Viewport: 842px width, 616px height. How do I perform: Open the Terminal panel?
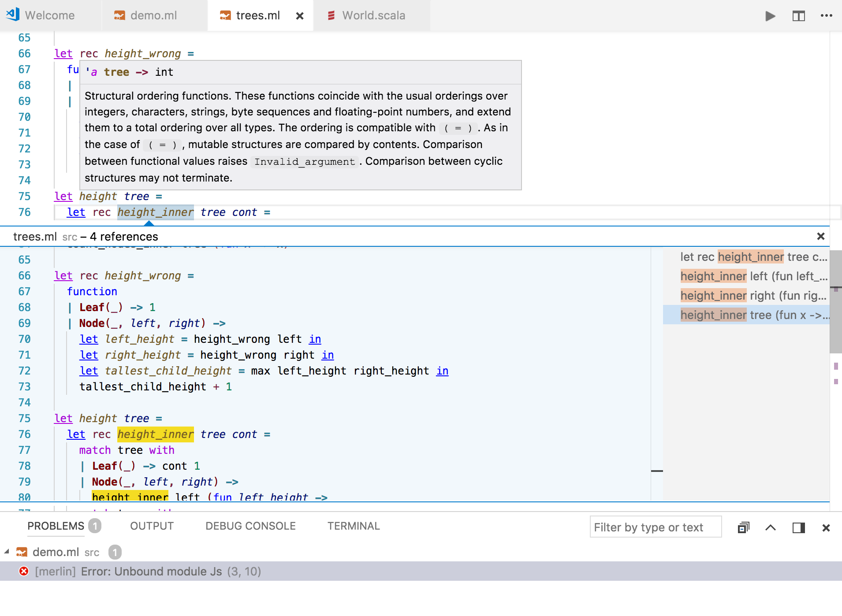pyautogui.click(x=354, y=526)
